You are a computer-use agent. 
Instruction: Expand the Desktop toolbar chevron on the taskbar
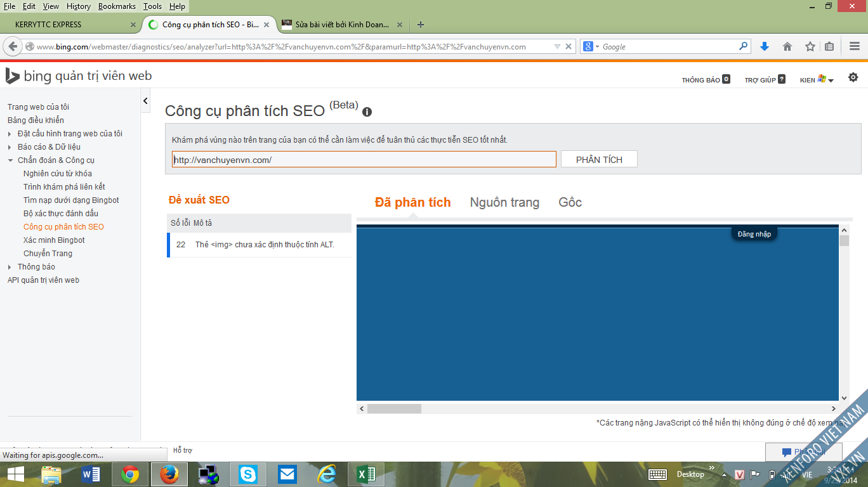pyautogui.click(x=711, y=469)
